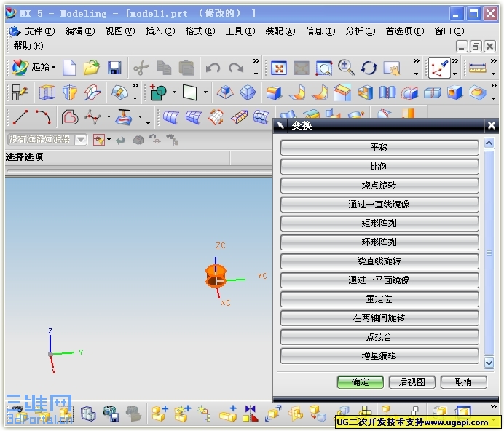Choose the 增量编辑 option
Image resolution: width=504 pixels, height=431 pixels.
[379, 356]
